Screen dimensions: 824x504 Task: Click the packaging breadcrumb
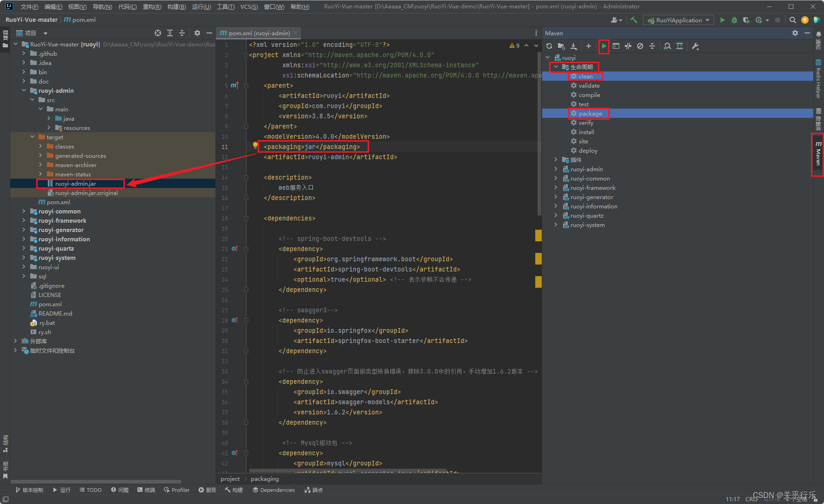(265, 479)
